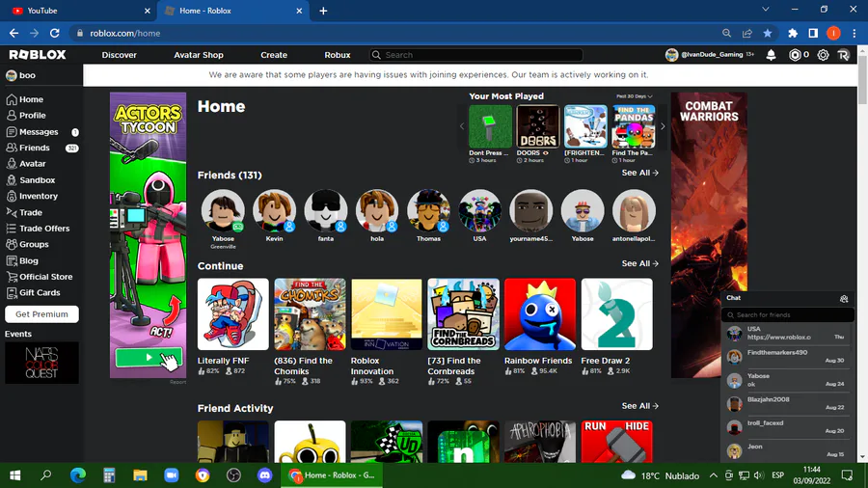Open File Explorer from the taskbar

click(x=140, y=475)
